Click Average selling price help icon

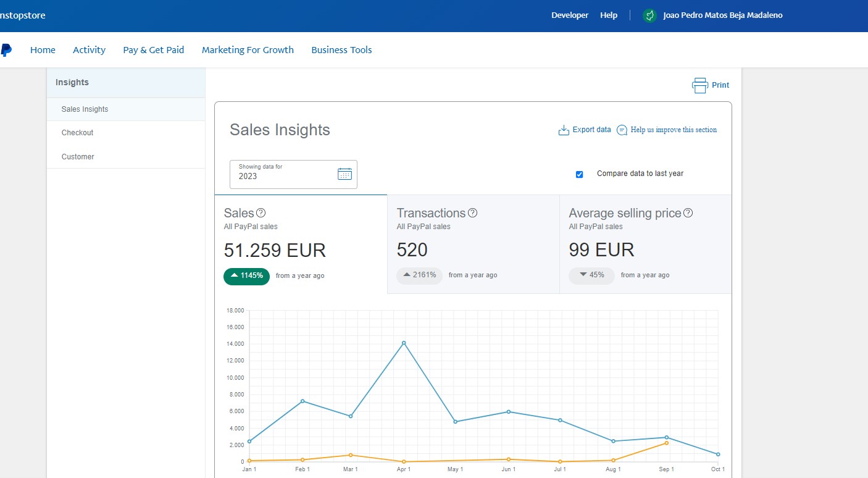tap(688, 213)
